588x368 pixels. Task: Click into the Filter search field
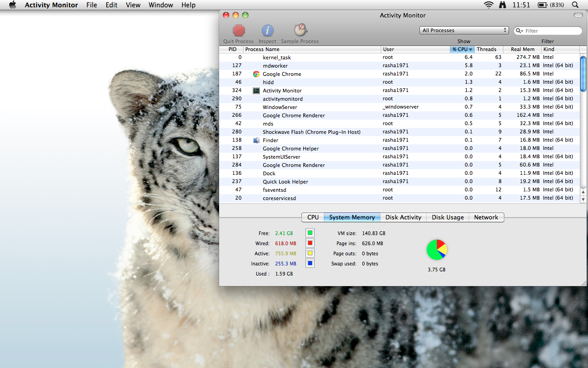(x=548, y=31)
